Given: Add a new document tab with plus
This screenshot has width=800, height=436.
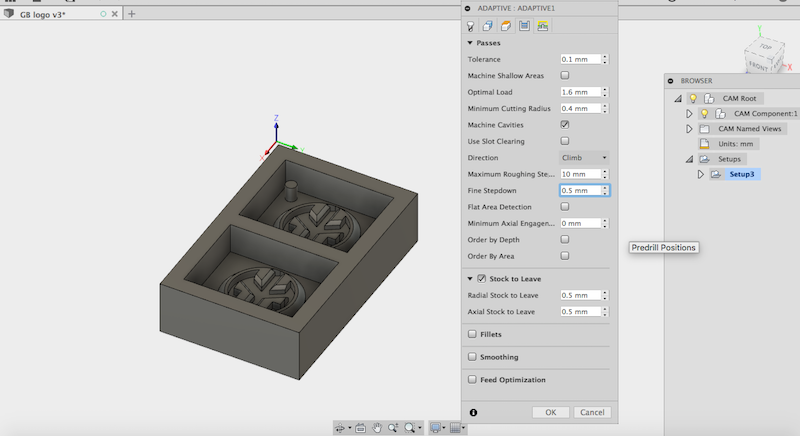Looking at the screenshot, I should (x=132, y=14).
